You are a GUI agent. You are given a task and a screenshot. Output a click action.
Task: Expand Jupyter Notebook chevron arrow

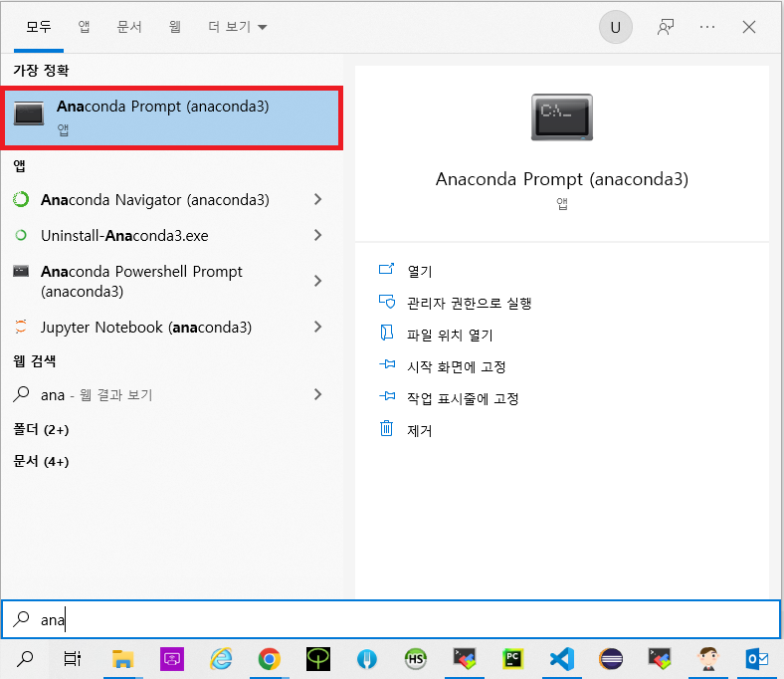click(x=317, y=328)
